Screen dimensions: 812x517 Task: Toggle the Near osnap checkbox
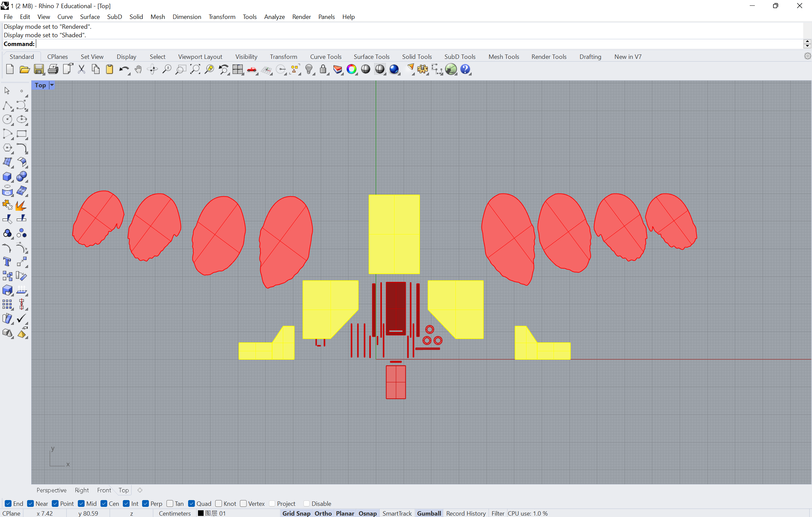coord(30,503)
